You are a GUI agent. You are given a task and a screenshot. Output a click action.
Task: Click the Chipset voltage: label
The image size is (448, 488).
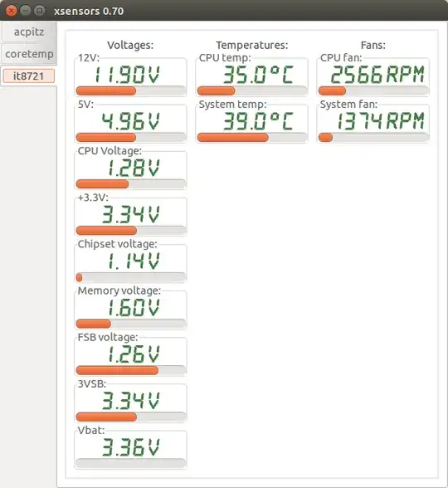(117, 244)
